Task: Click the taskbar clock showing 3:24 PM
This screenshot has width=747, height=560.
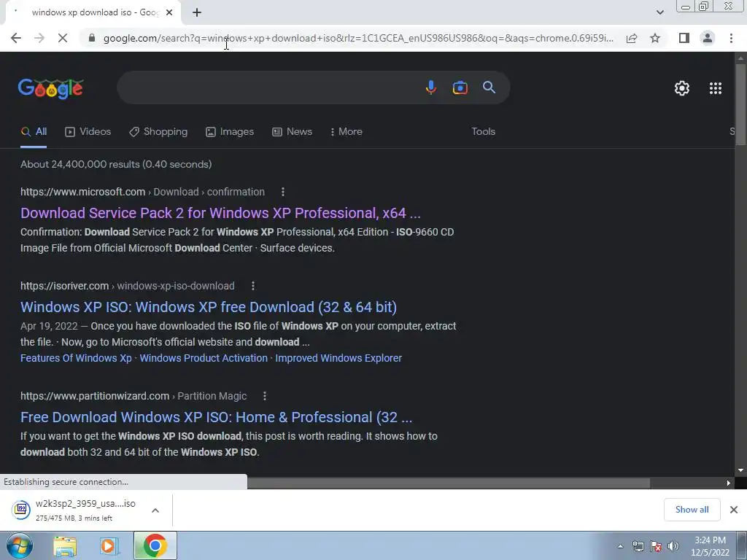Action: (x=710, y=546)
